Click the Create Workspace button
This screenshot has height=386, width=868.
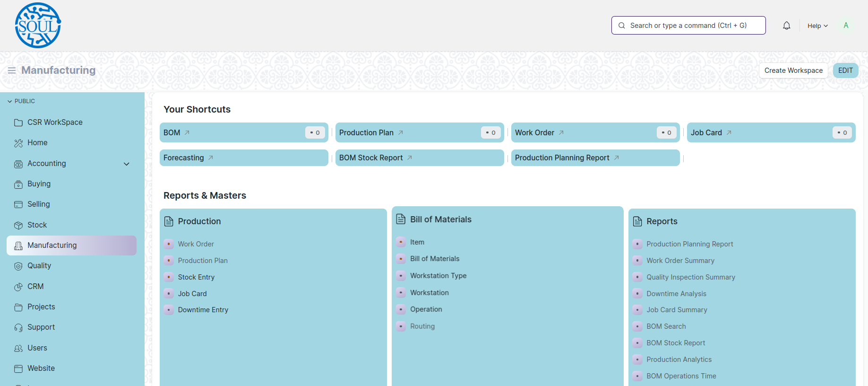click(793, 70)
